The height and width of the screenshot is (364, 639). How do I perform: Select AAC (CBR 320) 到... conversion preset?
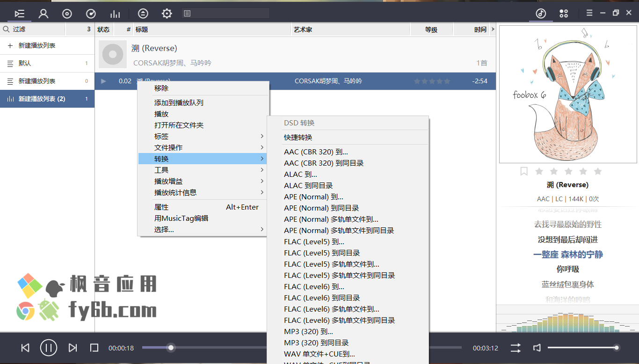point(348,152)
